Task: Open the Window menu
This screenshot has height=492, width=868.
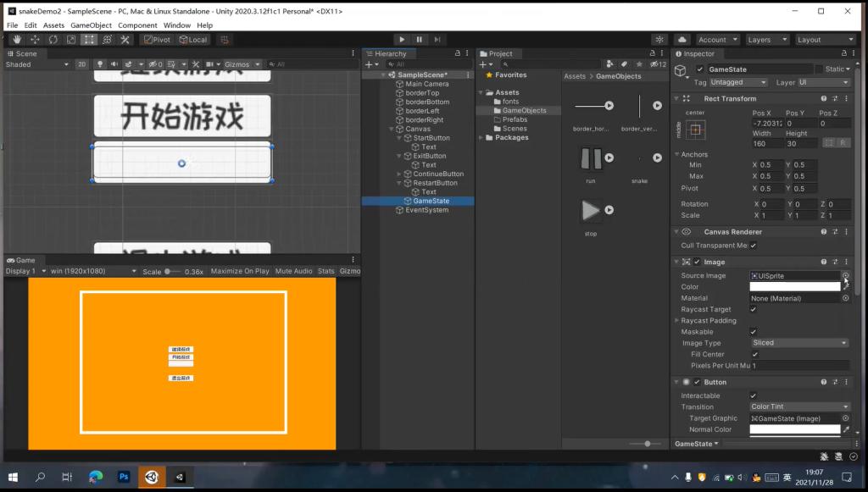Action: [x=177, y=25]
